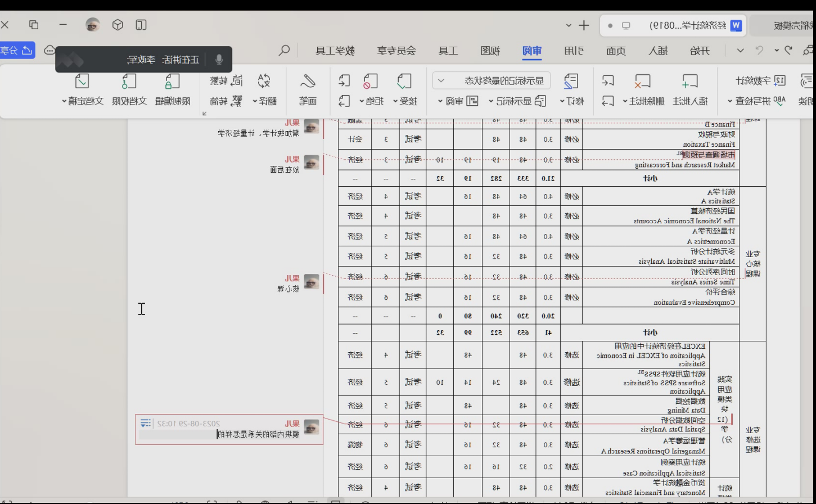Click the convert Traditional to Simplified (繁转简) button
Viewport: 816px width, 504px height.
[227, 101]
